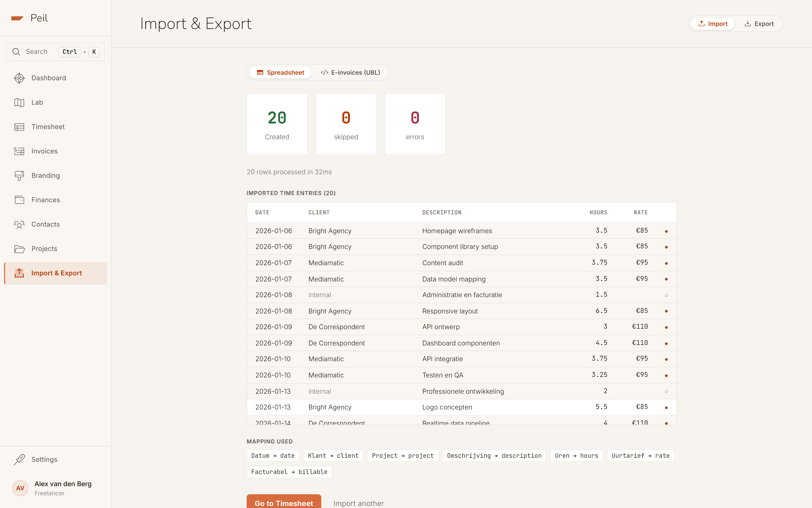
Task: Open Settings from sidebar
Action: click(55, 459)
